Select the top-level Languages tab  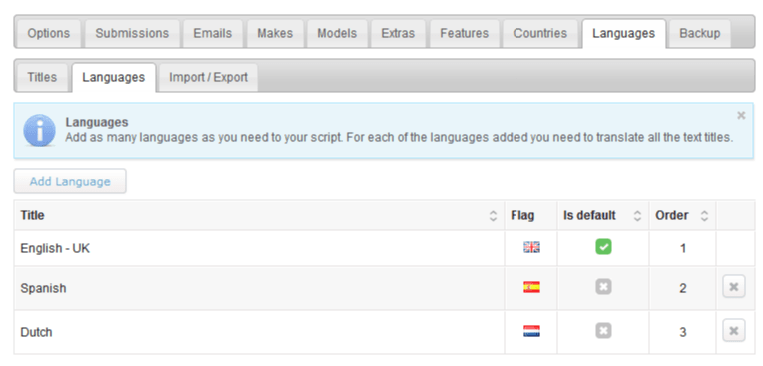(x=623, y=34)
